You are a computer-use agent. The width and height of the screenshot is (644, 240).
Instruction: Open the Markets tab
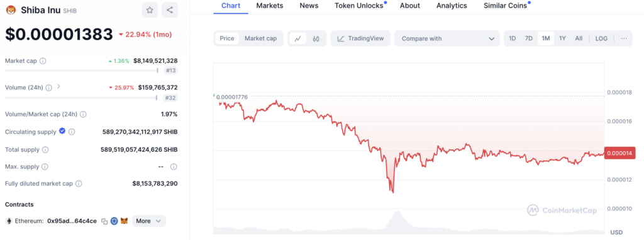pyautogui.click(x=269, y=6)
